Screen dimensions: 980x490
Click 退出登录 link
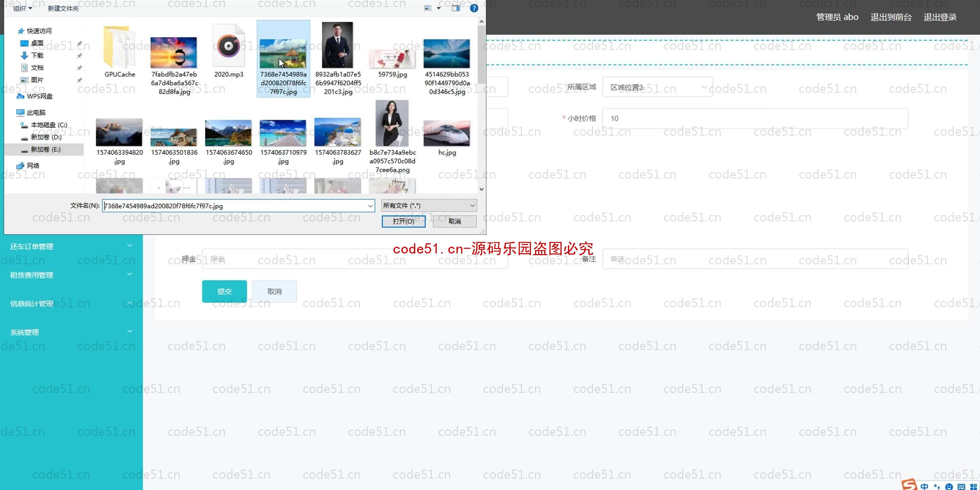click(x=940, y=17)
